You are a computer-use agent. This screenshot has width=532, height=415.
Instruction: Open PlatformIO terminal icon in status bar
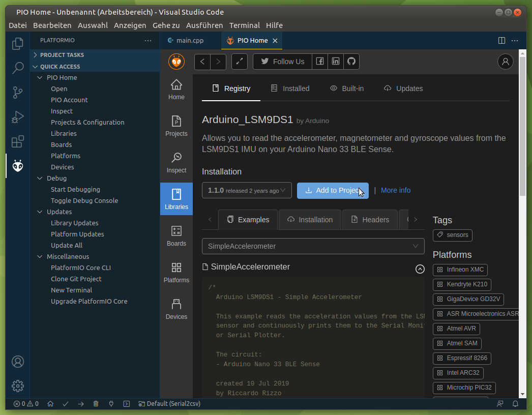click(127, 404)
